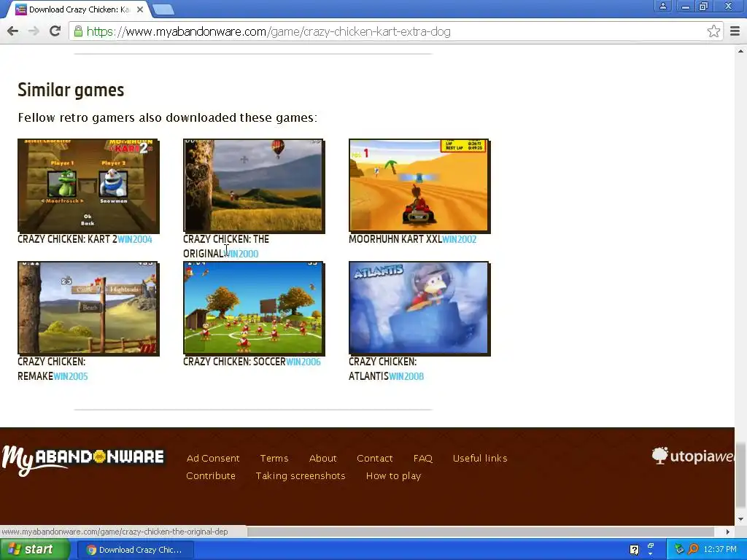Open Crazy Chicken: Kart 2 thumbnail

tap(88, 186)
